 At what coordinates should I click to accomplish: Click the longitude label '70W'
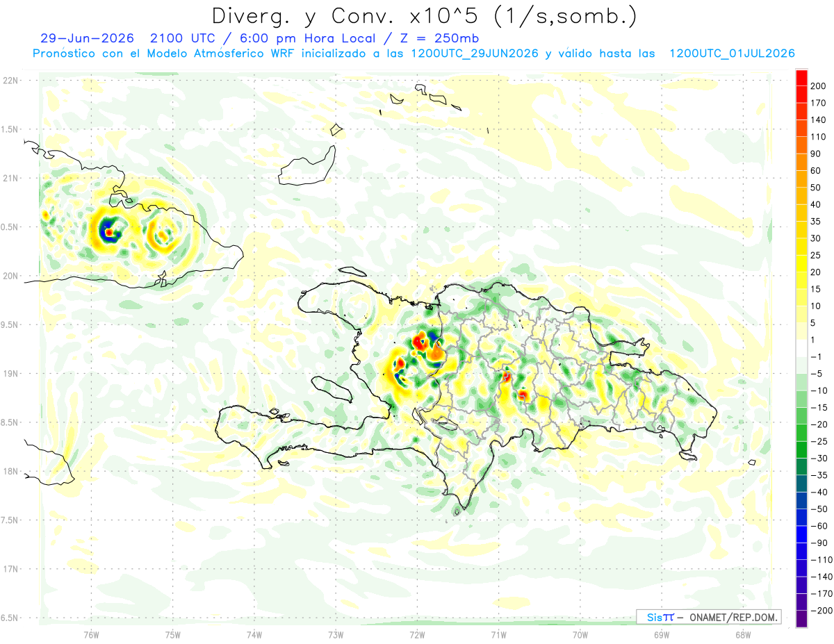[580, 636]
